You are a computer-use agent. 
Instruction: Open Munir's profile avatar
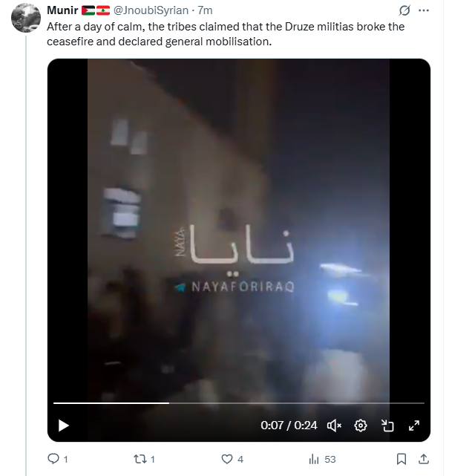pyautogui.click(x=26, y=18)
